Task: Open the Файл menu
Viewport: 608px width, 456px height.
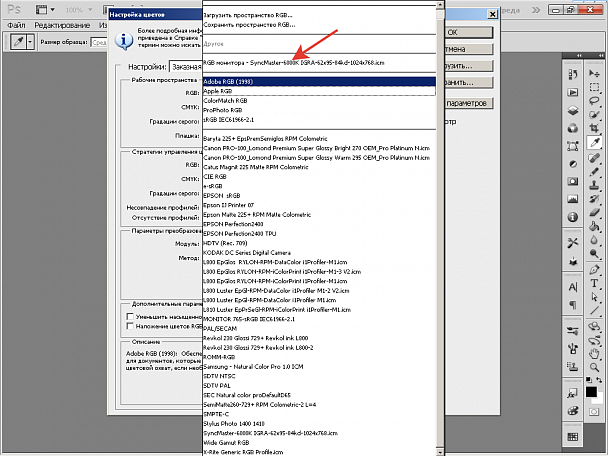Action: [x=16, y=25]
